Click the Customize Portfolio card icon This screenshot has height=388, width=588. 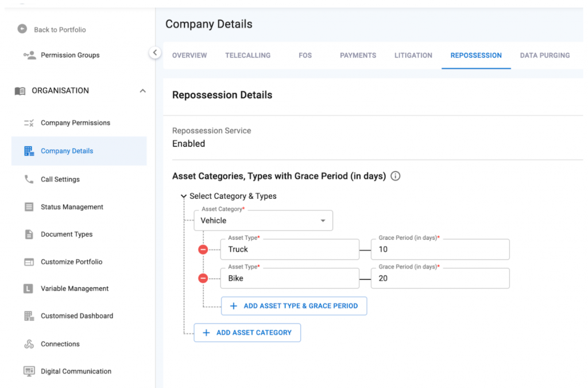[x=29, y=262]
